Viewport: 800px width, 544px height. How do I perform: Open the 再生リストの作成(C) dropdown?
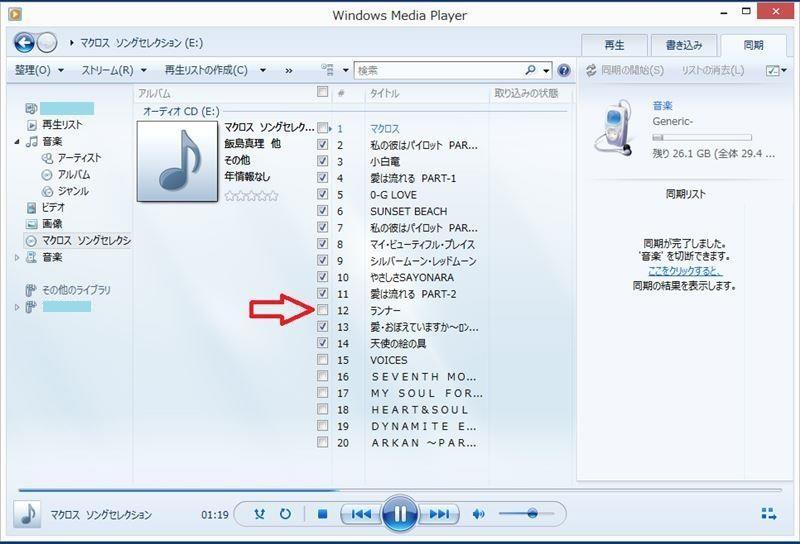point(215,70)
